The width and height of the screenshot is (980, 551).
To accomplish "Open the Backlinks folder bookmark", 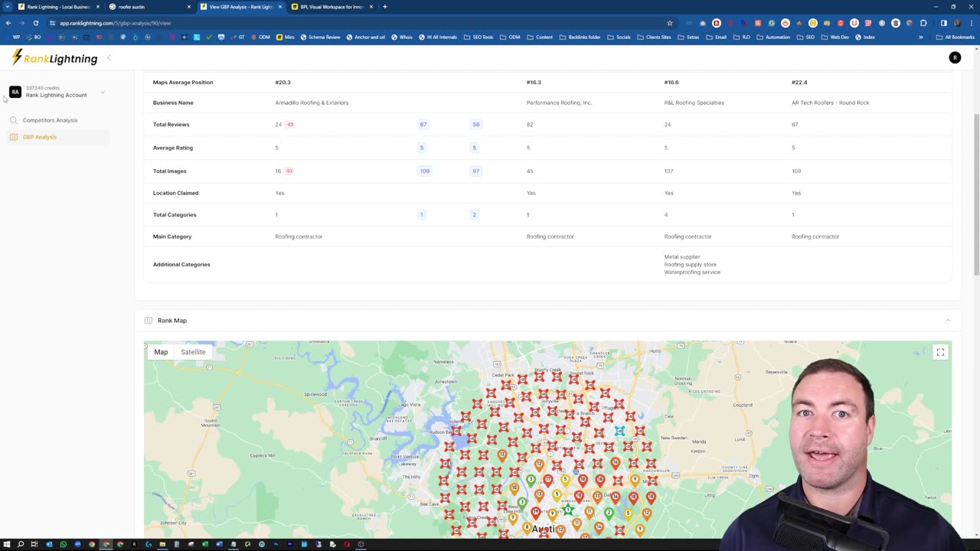I will 580,37.
